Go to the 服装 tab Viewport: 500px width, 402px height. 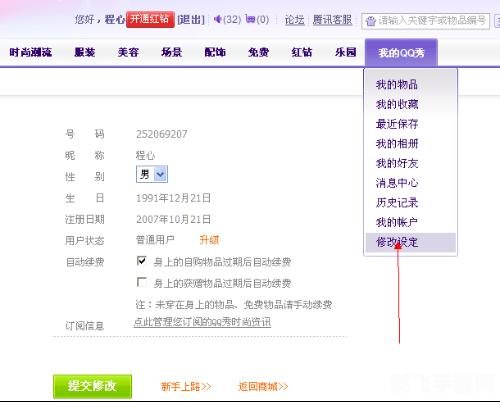85,52
